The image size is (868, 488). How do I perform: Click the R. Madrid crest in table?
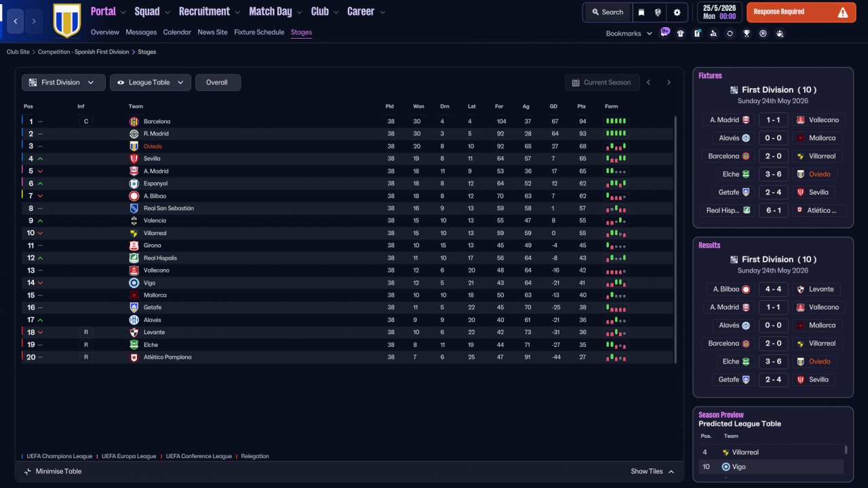coord(134,134)
